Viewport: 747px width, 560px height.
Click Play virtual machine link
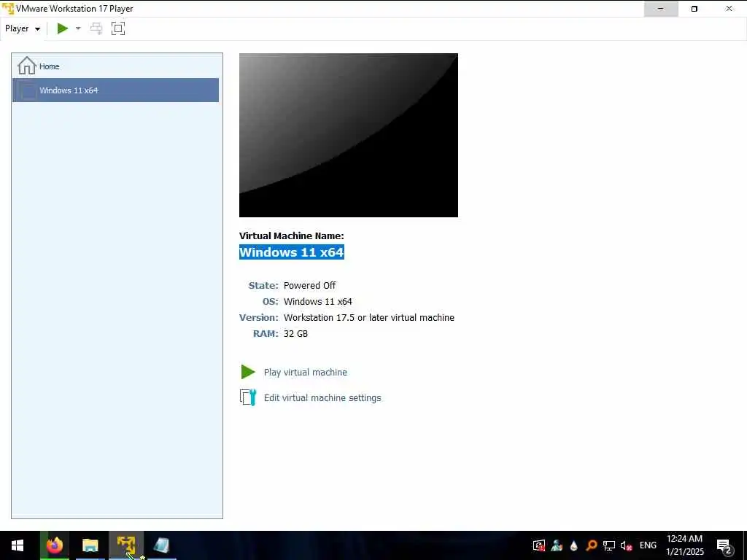tap(306, 373)
